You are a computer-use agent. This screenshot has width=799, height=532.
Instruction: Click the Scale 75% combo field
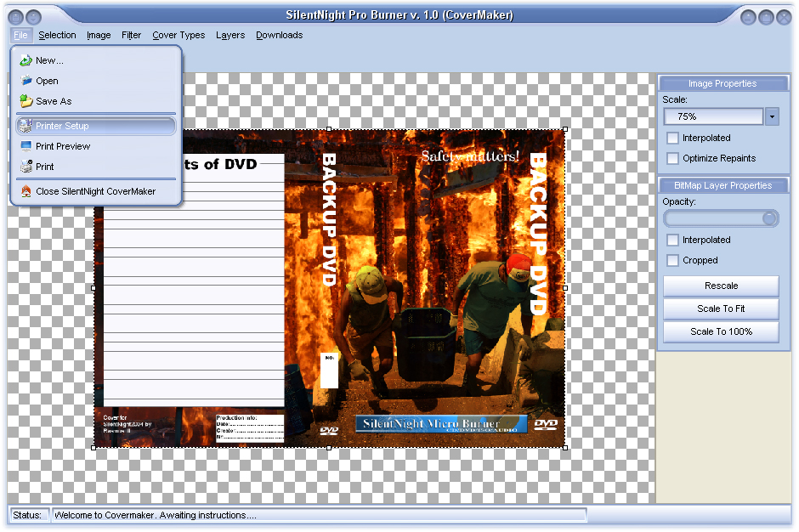713,116
